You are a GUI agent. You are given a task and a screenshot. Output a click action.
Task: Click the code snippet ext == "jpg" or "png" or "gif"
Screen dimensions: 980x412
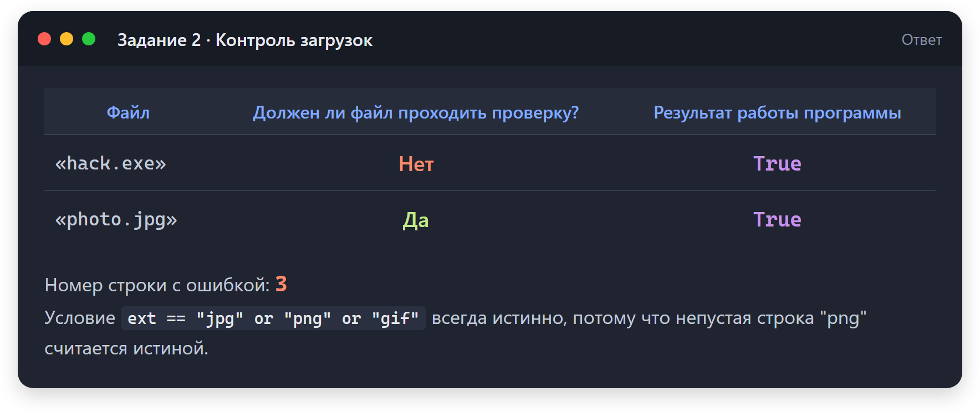273,318
